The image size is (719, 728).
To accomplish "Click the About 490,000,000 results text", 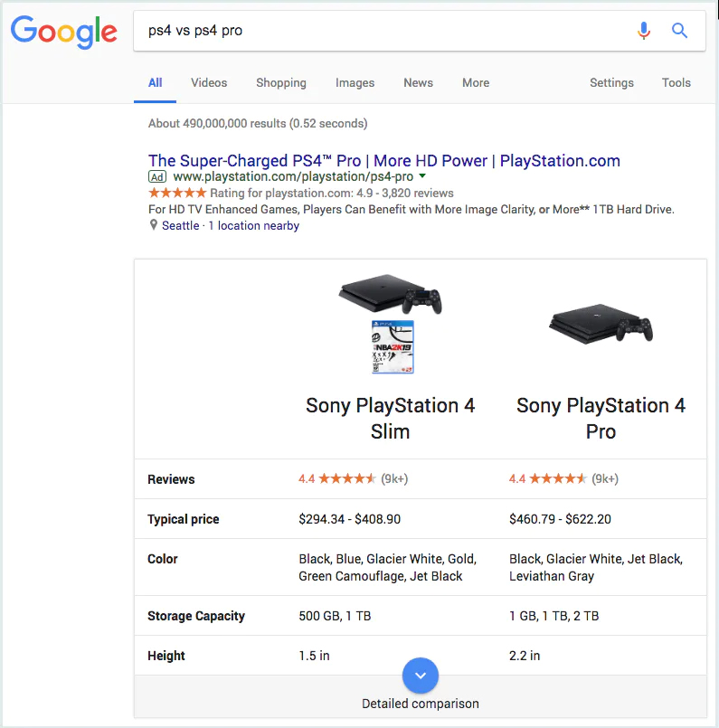I will [x=258, y=123].
